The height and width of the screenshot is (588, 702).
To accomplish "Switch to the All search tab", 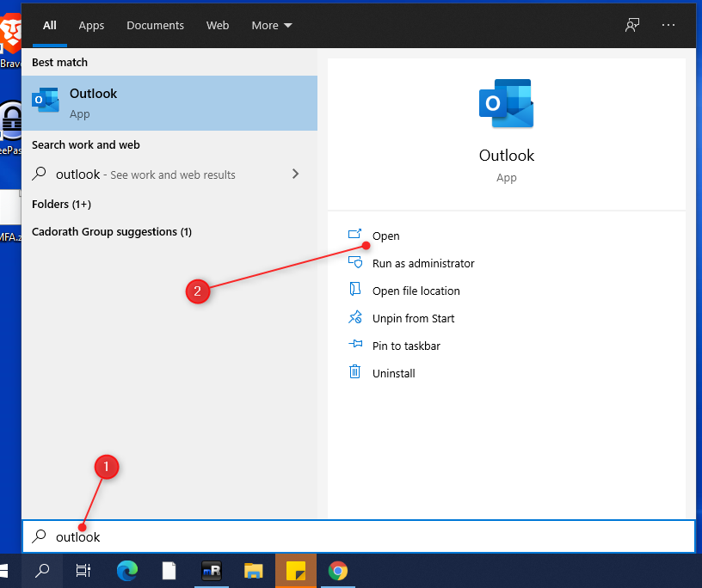I will 50,26.
